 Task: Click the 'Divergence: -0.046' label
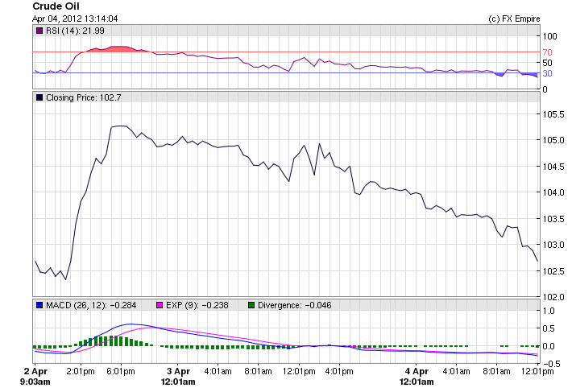click(294, 305)
